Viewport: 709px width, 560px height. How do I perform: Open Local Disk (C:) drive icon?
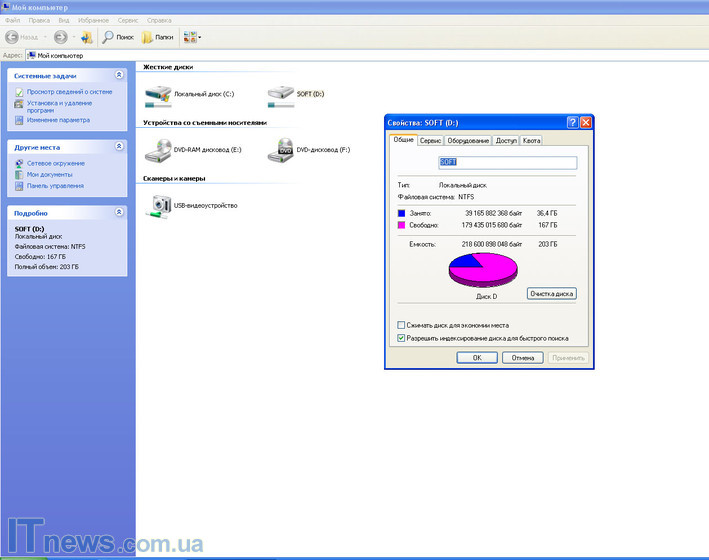(x=158, y=94)
